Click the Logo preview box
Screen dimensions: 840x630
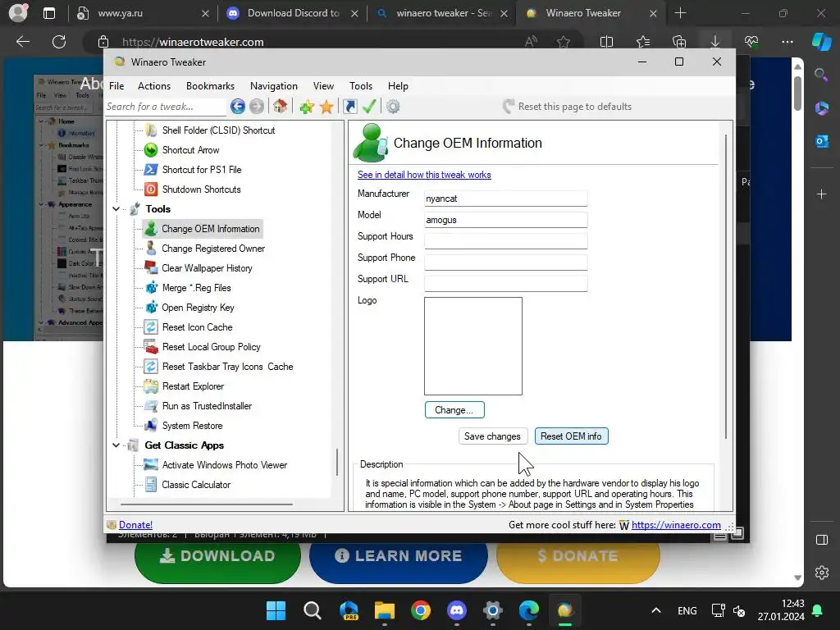[473, 346]
